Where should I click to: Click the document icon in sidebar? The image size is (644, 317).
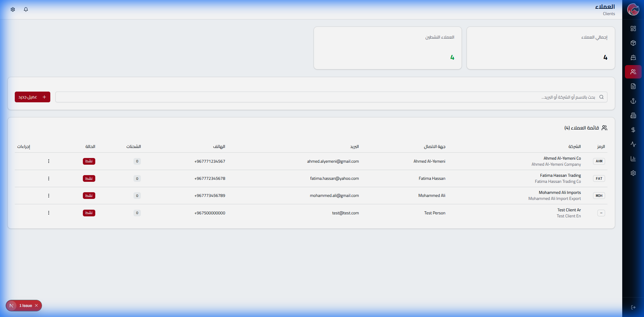[x=633, y=86]
